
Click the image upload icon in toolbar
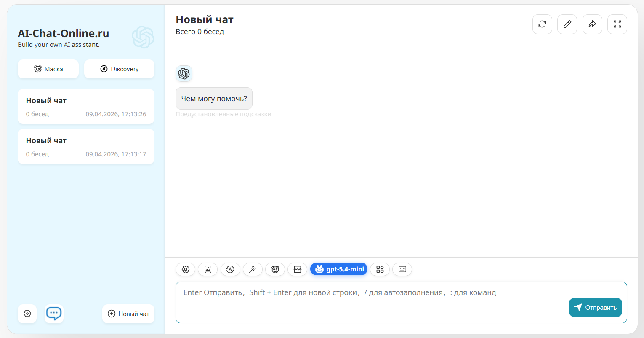208,269
